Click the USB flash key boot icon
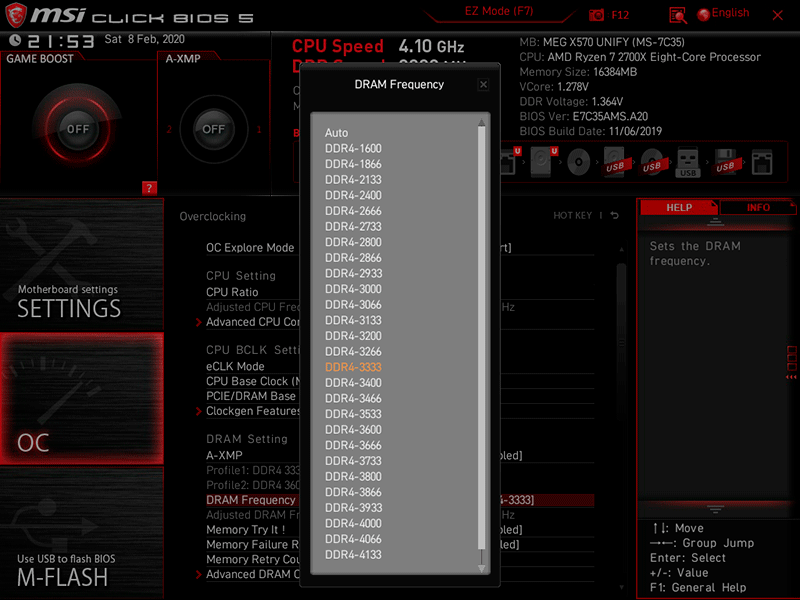This screenshot has height=600, width=800. coord(688,162)
